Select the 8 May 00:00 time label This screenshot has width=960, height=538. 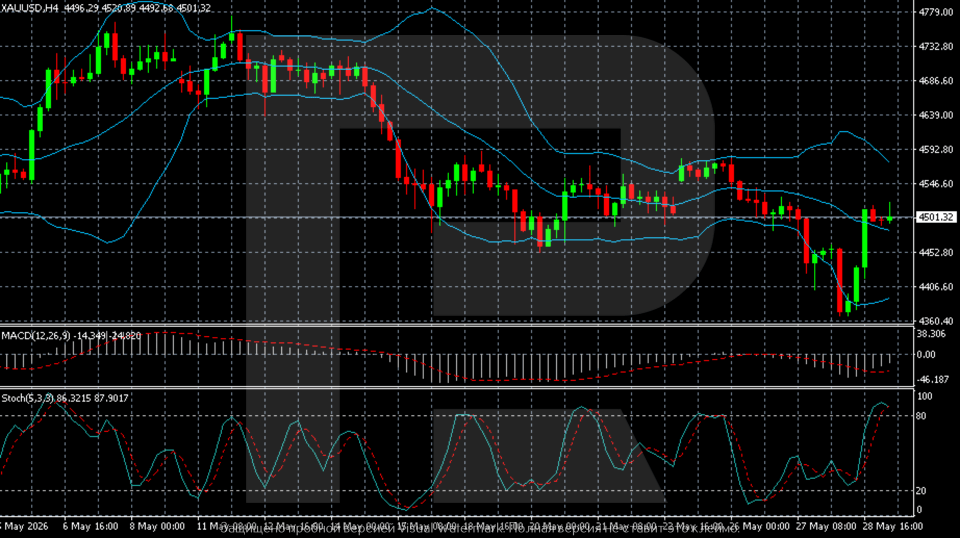point(157,526)
